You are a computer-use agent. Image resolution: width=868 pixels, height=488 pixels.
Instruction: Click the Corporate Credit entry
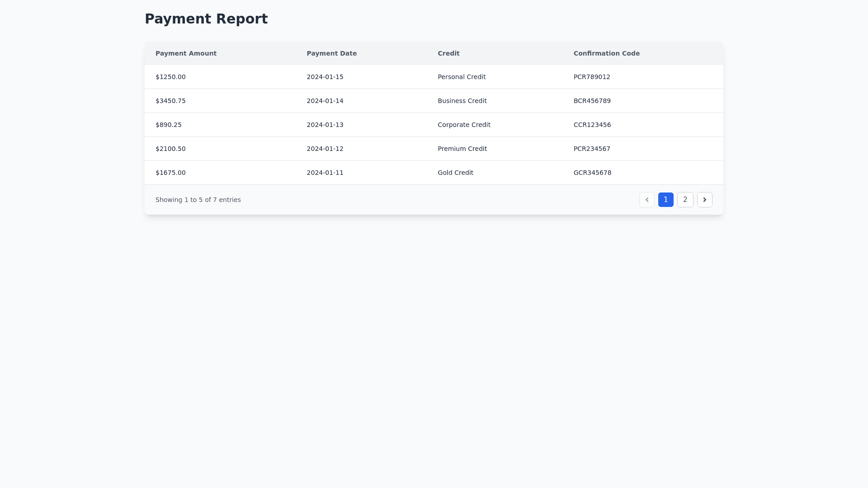(464, 125)
